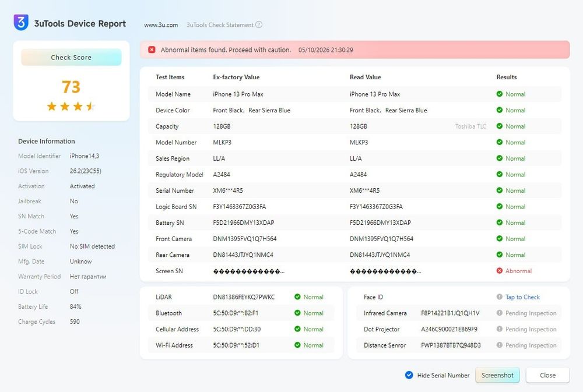Click the 3uTools logo icon
The height and width of the screenshot is (392, 583).
point(21,23)
